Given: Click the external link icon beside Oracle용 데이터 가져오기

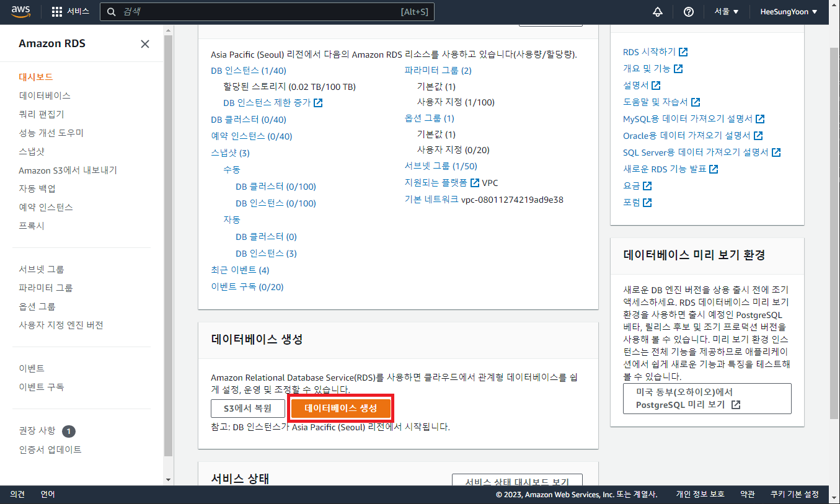Looking at the screenshot, I should pyautogui.click(x=758, y=136).
